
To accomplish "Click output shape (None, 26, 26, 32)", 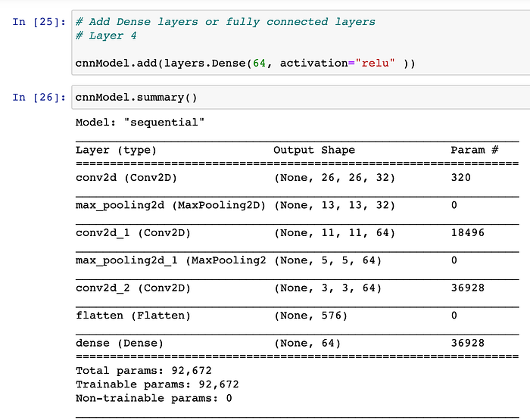I will click(335, 178).
